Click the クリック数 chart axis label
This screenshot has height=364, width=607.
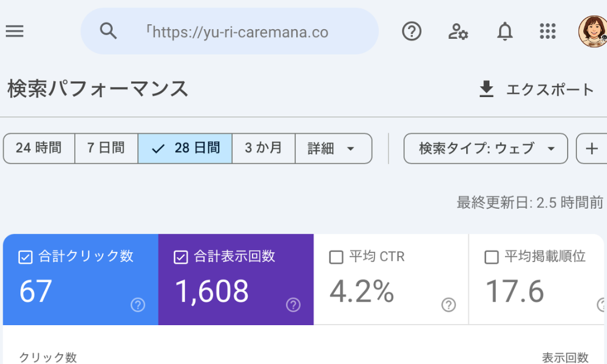pyautogui.click(x=48, y=357)
